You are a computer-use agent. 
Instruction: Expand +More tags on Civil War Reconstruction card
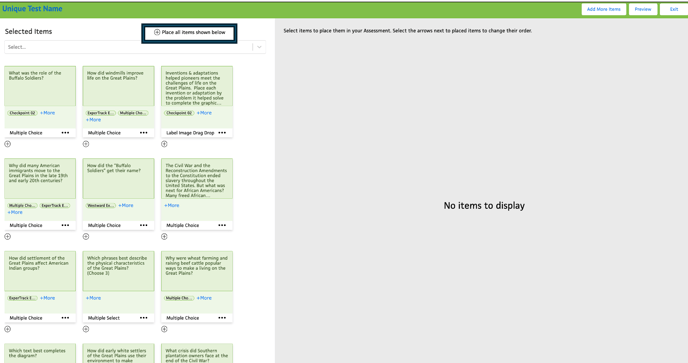click(x=172, y=205)
